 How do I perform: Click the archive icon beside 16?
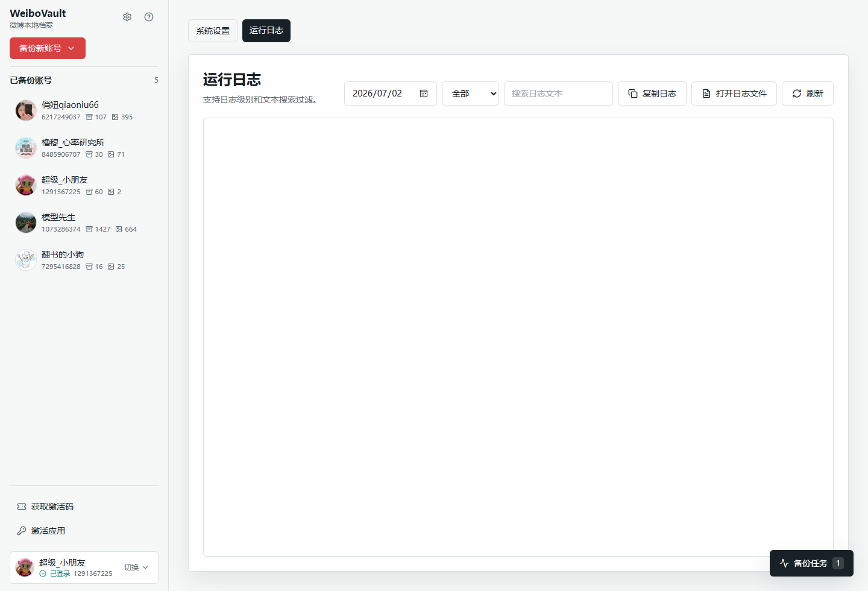pyautogui.click(x=89, y=267)
